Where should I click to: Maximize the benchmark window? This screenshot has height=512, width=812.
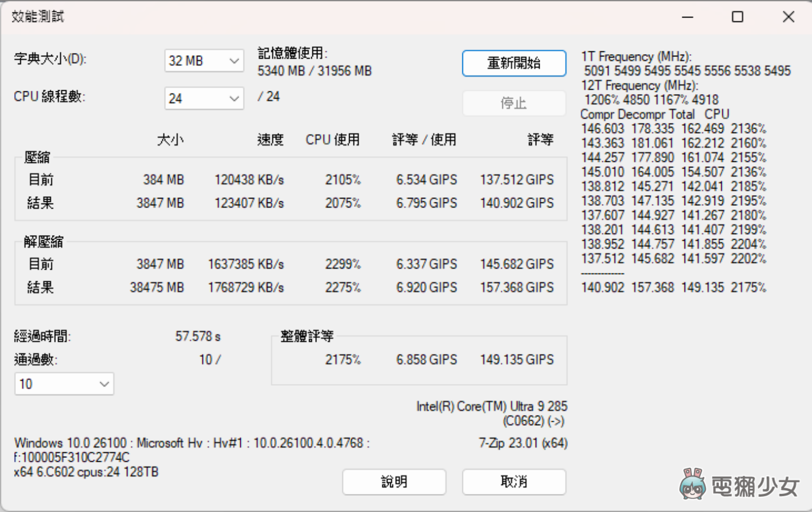point(738,17)
